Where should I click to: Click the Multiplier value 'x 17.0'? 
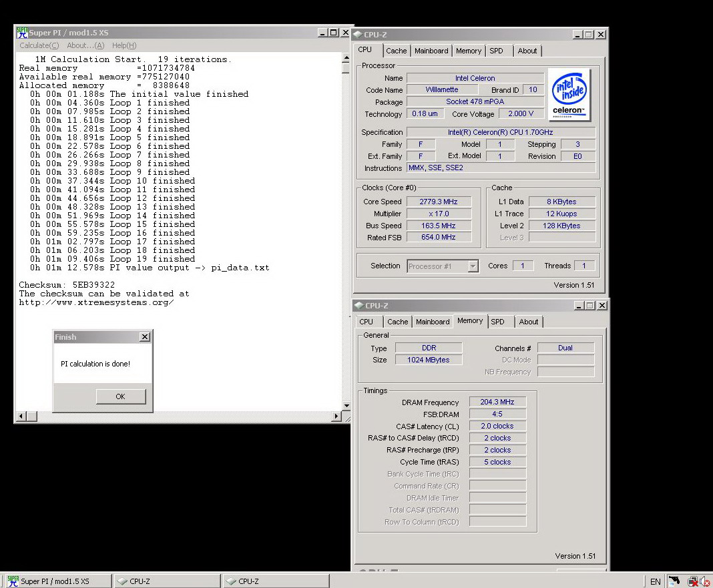coord(439,214)
